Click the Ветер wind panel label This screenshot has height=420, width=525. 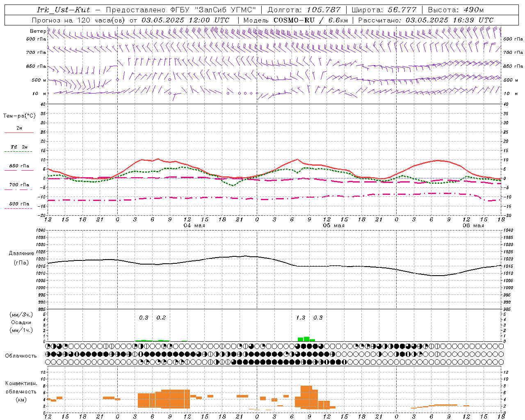tap(38, 31)
